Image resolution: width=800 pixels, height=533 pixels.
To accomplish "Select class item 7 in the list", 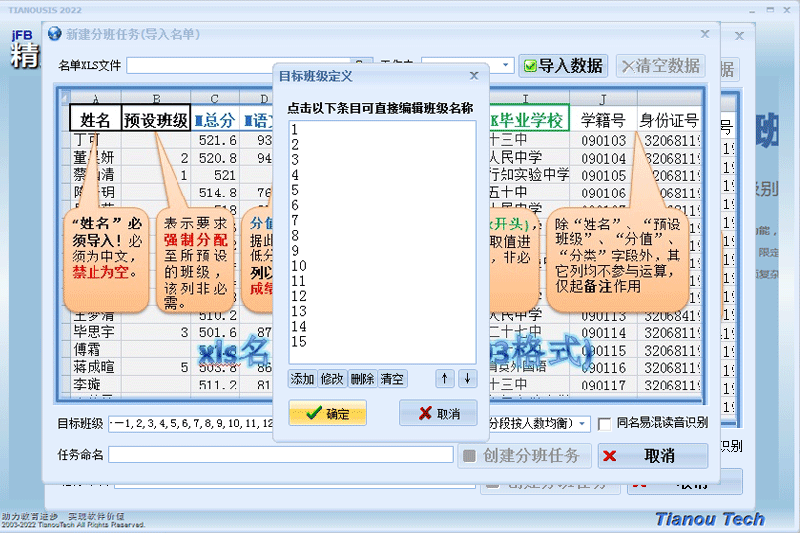I will 382,220.
